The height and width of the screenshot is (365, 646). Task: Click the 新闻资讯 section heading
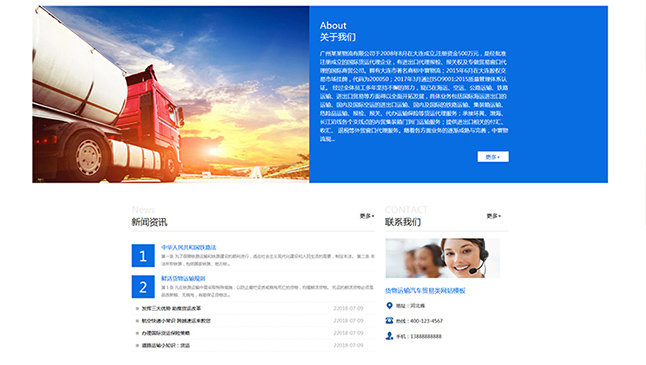pyautogui.click(x=149, y=222)
